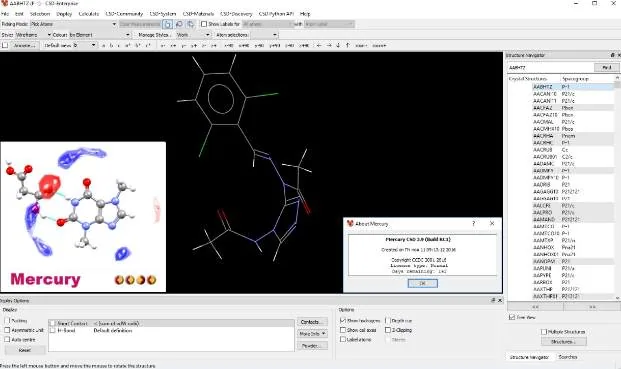Viewport: 621px width, 369px height.
Task: Expand the Style Wireframe dropdown
Action: click(33, 35)
